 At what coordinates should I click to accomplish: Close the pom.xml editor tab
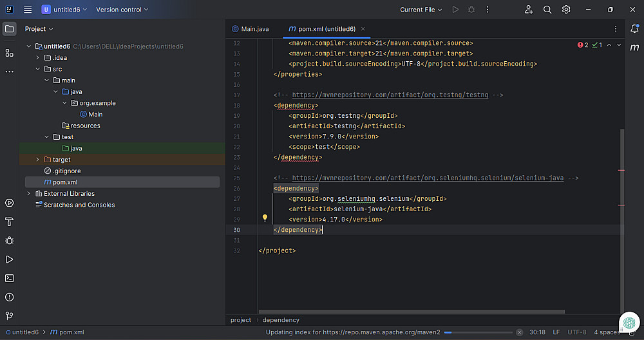(x=363, y=29)
